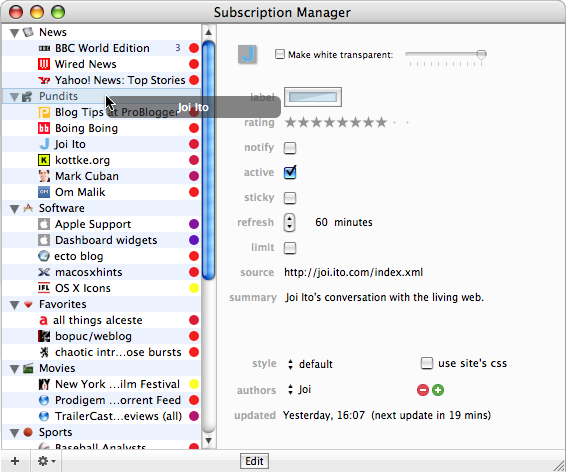Click the label color well
This screenshot has height=472, width=566.
(x=313, y=97)
